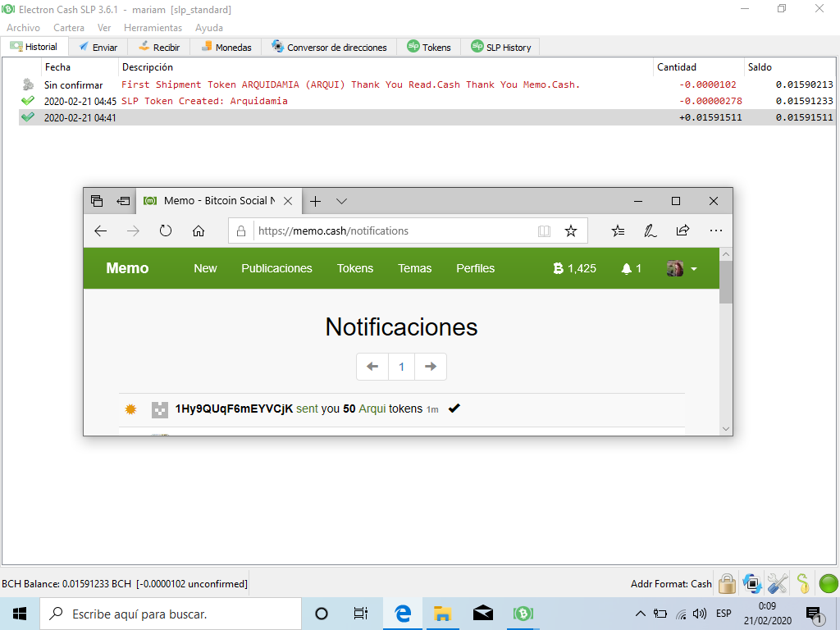Click the share page icon
Viewport: 840px width, 630px height.
[x=682, y=231]
